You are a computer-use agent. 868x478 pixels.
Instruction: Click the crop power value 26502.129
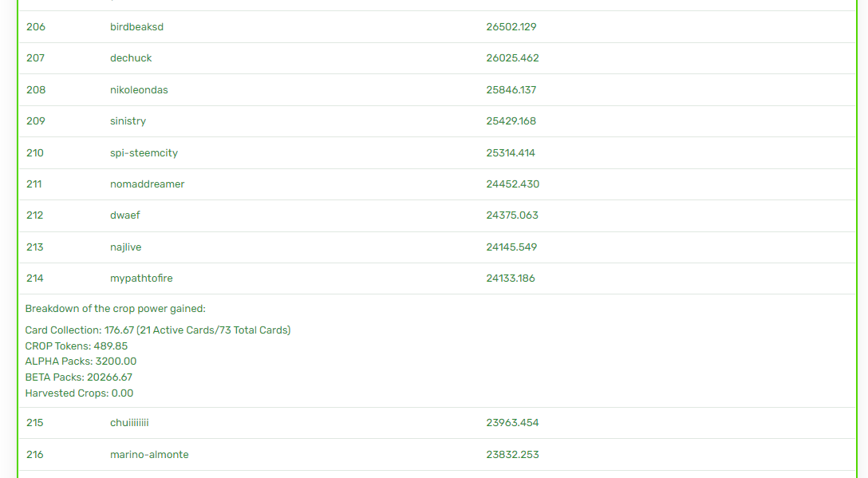[x=511, y=26]
